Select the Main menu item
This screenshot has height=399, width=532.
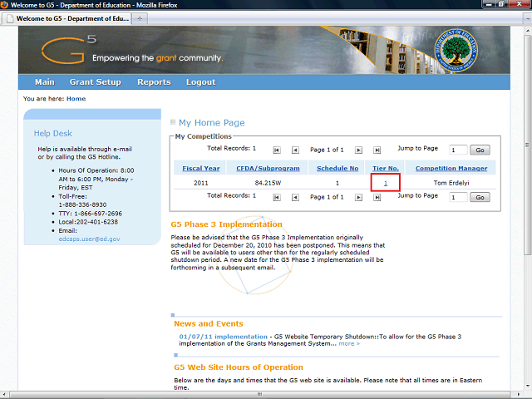45,82
